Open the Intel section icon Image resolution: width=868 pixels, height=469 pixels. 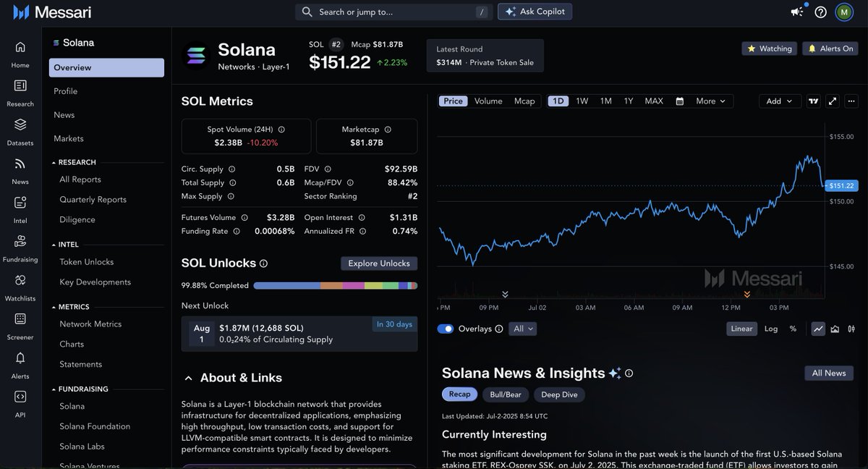click(x=20, y=202)
